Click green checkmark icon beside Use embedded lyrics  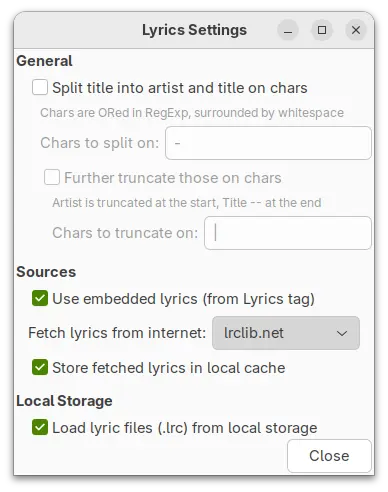40,298
